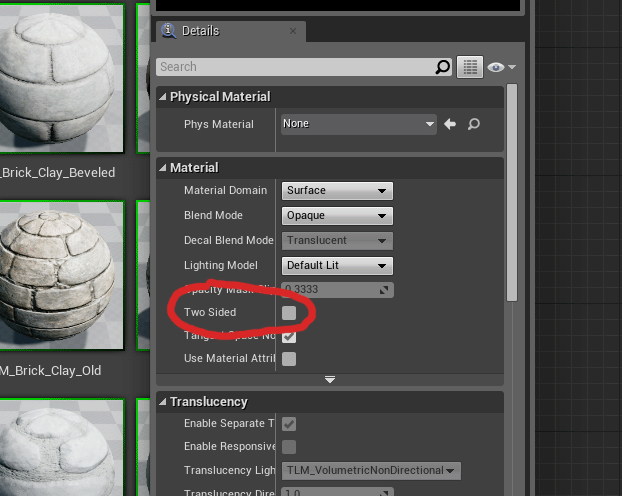The width and height of the screenshot is (622, 496).
Task: Click the search magnifier icon
Action: pyautogui.click(x=443, y=67)
